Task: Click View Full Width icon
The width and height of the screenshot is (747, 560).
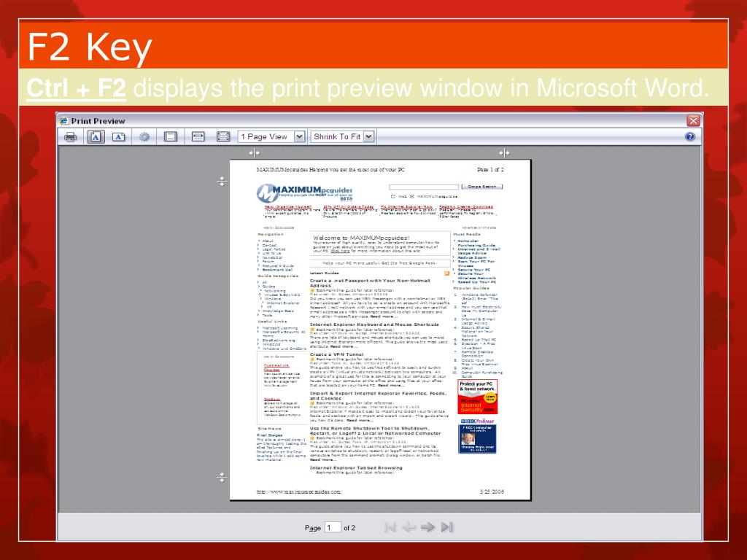Action: click(198, 137)
